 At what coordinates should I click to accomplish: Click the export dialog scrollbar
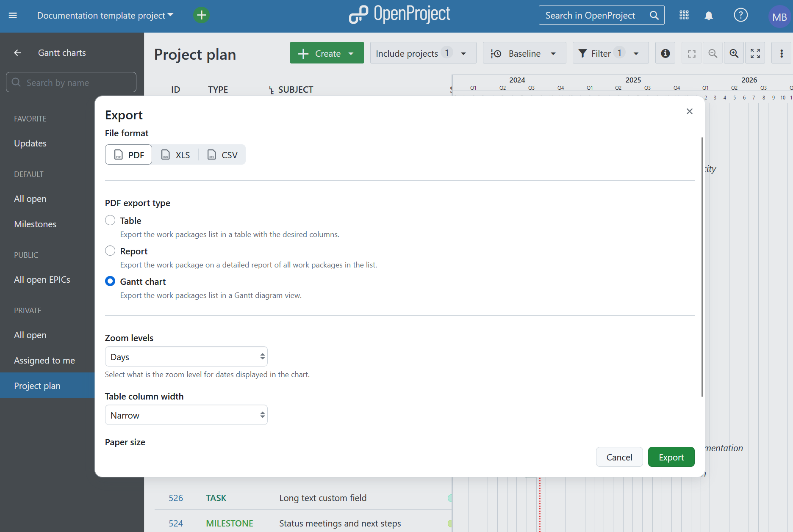click(x=702, y=267)
